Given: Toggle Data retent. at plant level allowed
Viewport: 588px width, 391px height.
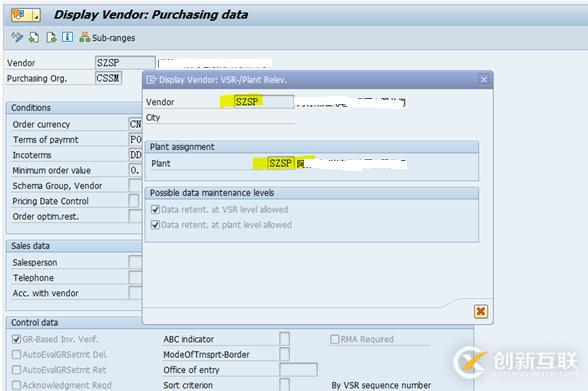Looking at the screenshot, I should (155, 225).
